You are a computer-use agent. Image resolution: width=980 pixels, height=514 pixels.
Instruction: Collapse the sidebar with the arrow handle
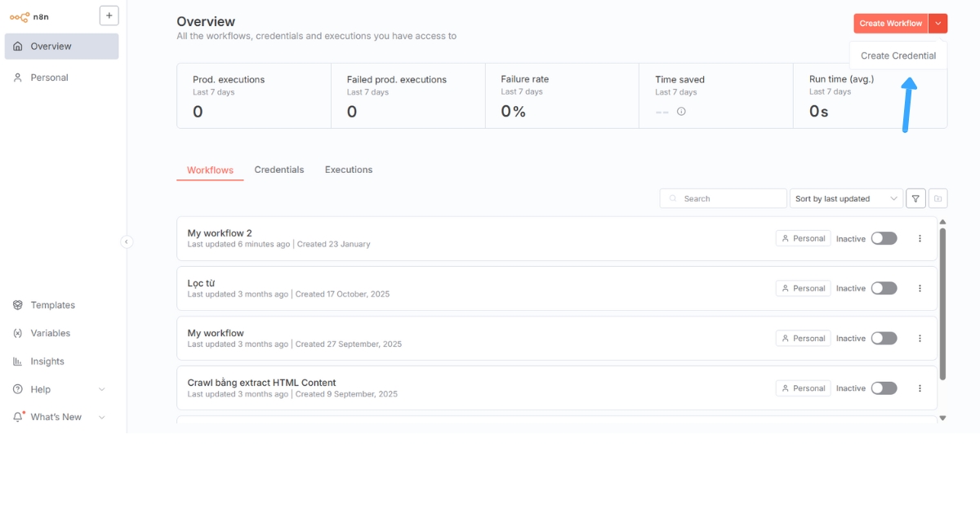pos(127,241)
